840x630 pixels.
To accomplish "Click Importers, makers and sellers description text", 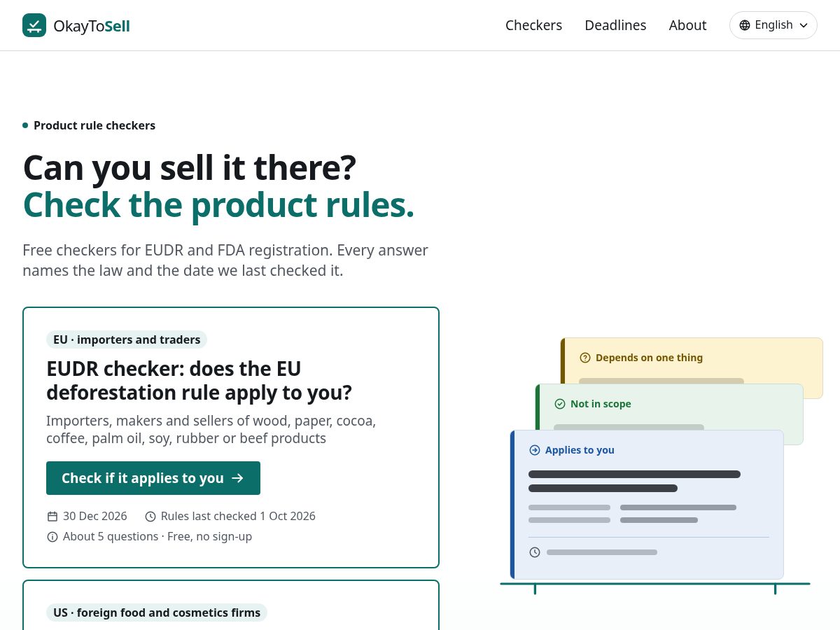I will pos(211,430).
